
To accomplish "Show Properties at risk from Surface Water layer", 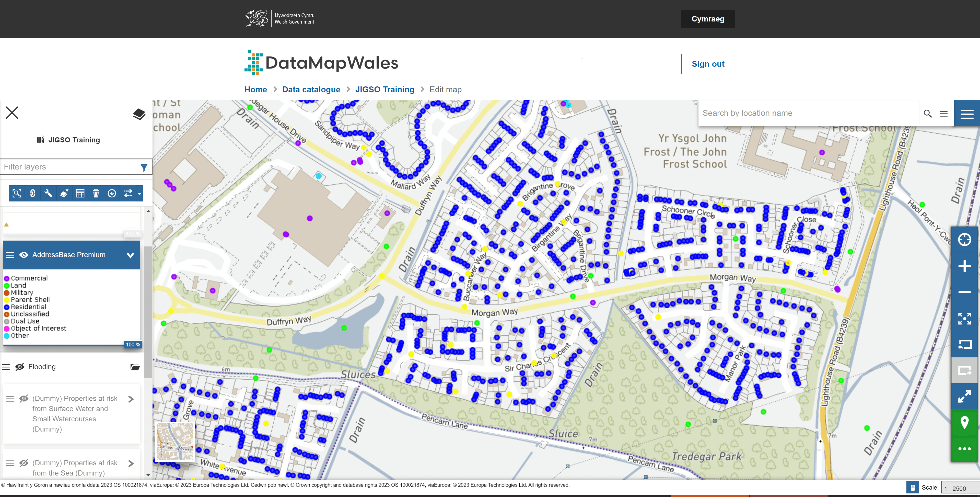I will (24, 398).
